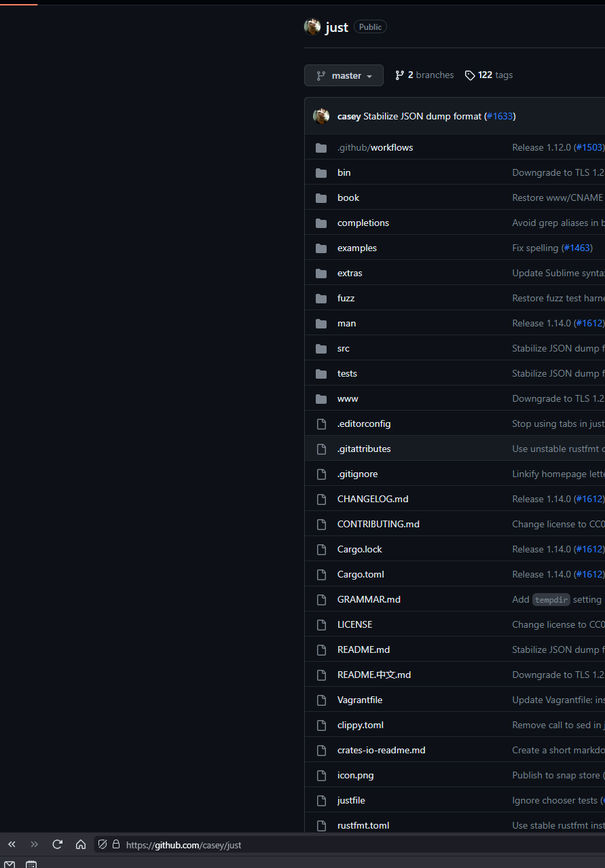Image resolution: width=605 pixels, height=868 pixels.
Task: Open the Cargo.toml file
Action: (361, 575)
